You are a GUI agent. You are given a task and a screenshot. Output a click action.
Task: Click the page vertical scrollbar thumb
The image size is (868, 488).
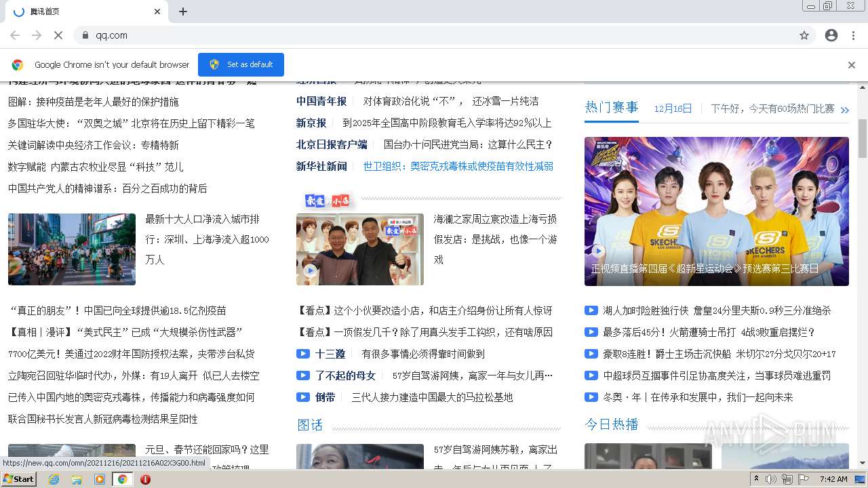863,138
